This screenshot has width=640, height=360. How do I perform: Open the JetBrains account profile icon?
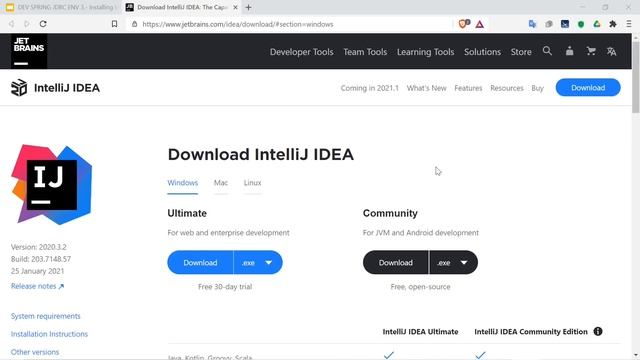(x=569, y=51)
